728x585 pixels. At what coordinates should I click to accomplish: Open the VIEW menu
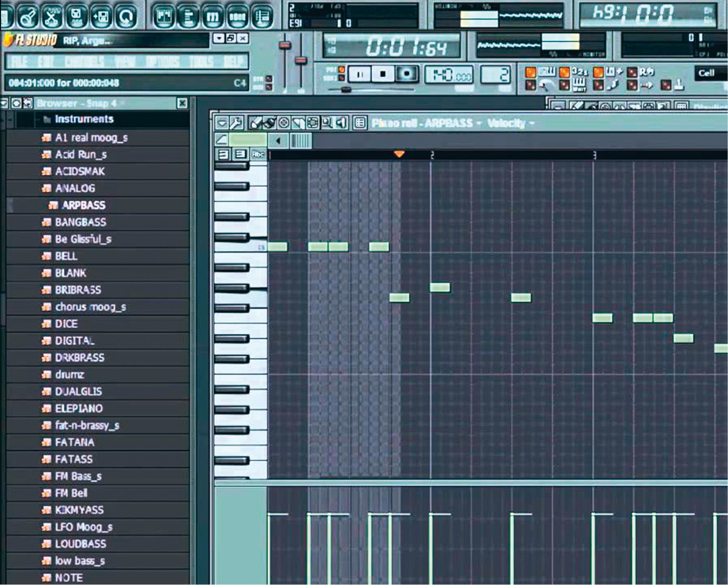tap(125, 62)
